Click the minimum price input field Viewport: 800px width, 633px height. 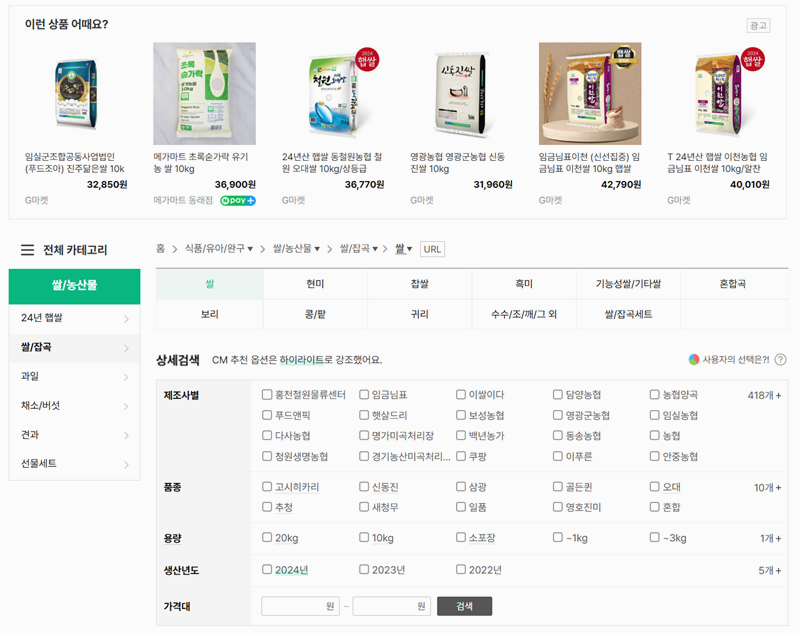(x=301, y=606)
